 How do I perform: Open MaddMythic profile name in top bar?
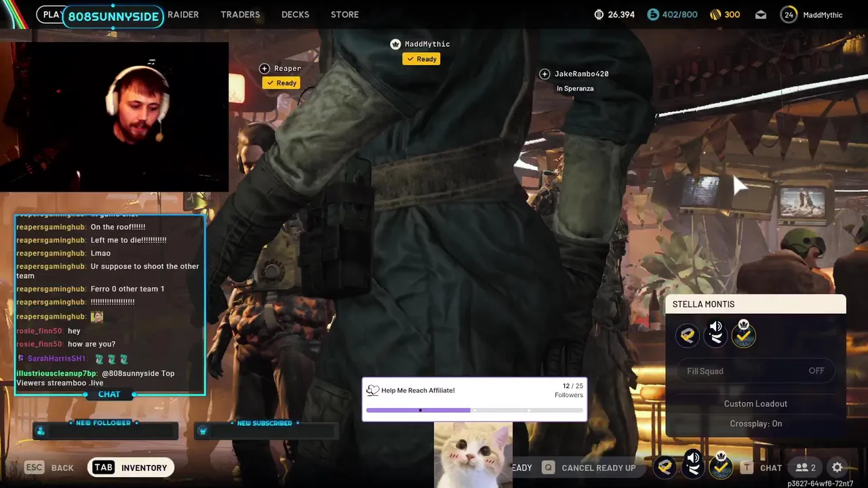[823, 15]
